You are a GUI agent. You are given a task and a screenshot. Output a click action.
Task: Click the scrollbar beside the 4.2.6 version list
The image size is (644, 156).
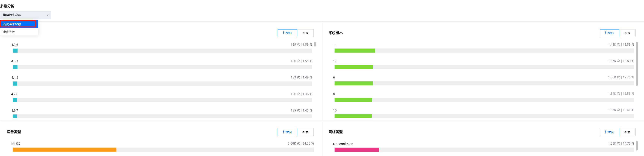pos(315,44)
